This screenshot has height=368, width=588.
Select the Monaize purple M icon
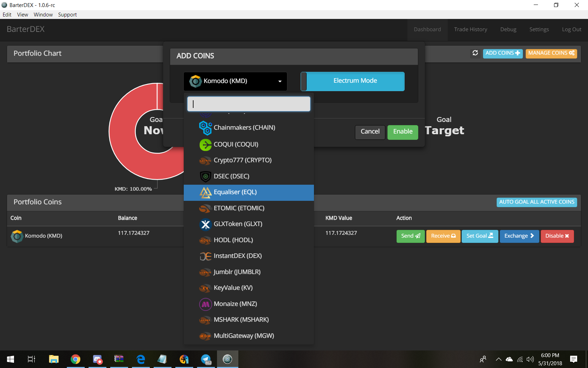tap(205, 304)
